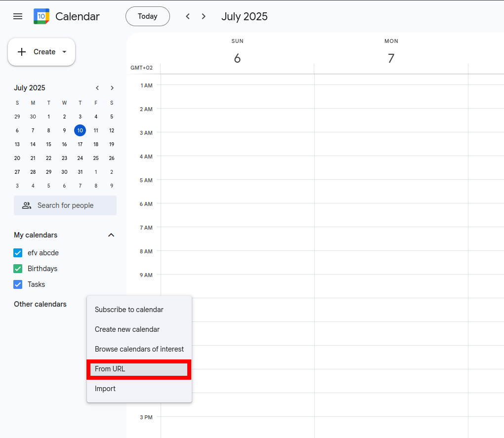
Task: Expand the Other calendars section
Action: 41,304
